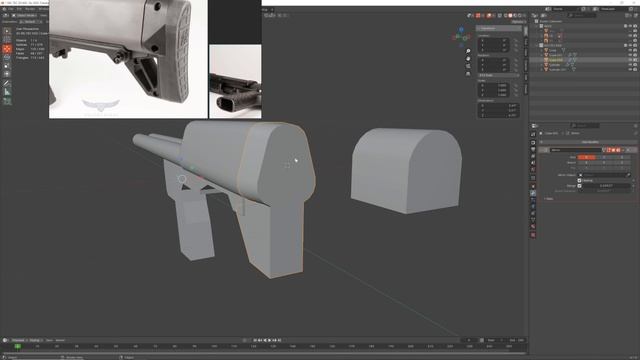Select the Transform tool
This screenshot has height=360, width=640.
coord(7,73)
